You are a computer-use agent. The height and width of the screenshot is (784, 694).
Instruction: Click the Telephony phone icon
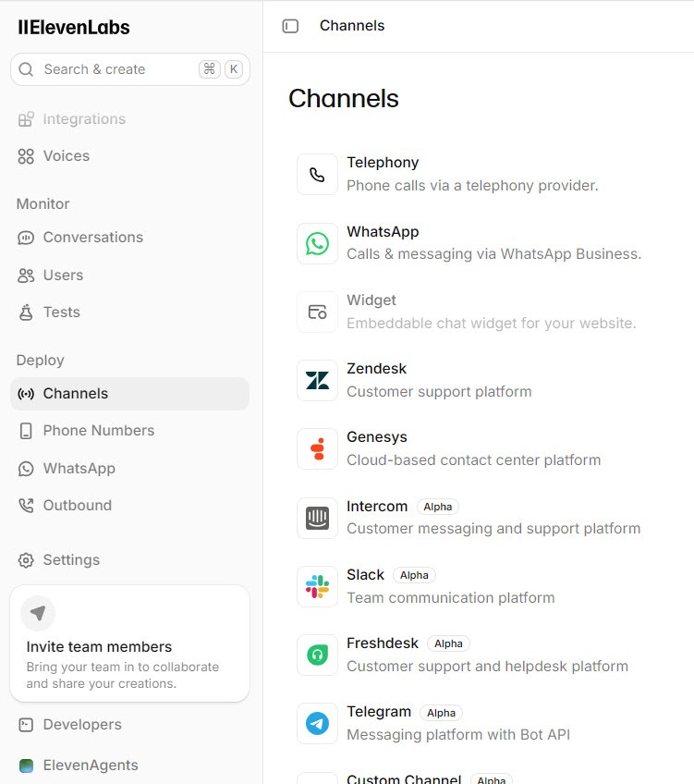point(317,175)
